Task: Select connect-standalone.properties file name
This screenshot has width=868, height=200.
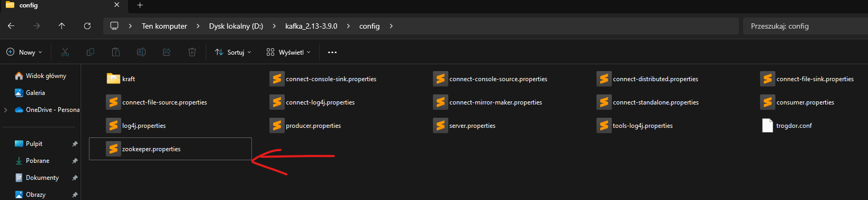Action: [656, 102]
